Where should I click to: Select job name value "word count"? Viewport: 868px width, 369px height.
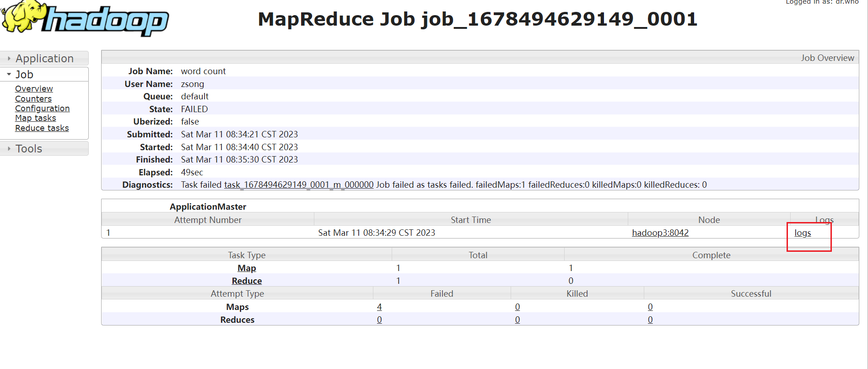pos(203,71)
